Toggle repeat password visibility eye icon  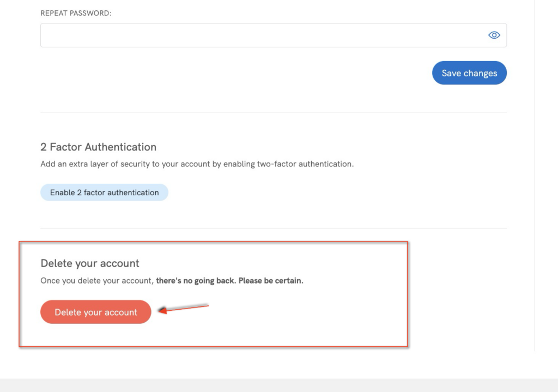(494, 35)
